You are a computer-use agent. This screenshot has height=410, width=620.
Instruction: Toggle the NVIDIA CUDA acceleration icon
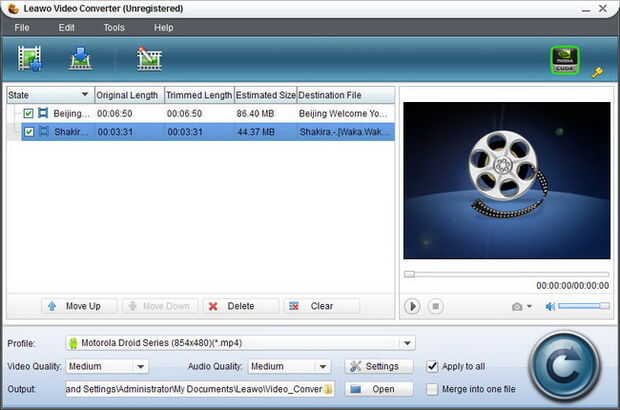(x=565, y=60)
